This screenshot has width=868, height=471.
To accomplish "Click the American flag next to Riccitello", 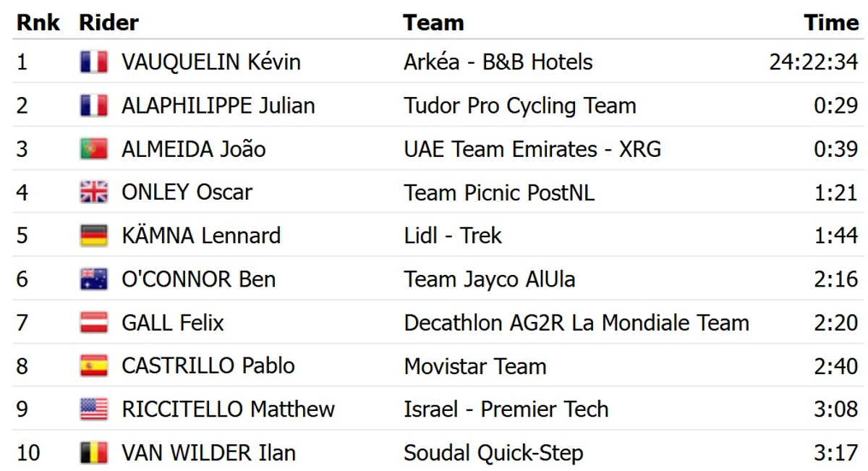I will click(x=94, y=410).
